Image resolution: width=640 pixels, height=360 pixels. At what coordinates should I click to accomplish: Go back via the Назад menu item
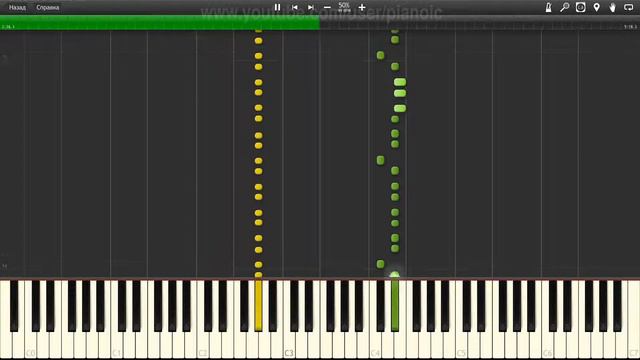(x=17, y=7)
